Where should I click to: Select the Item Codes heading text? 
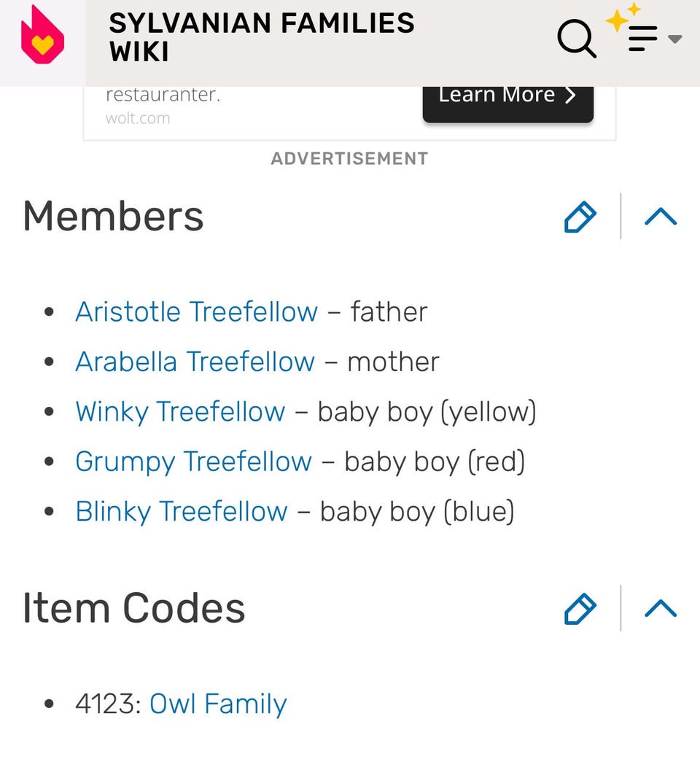coord(133,608)
